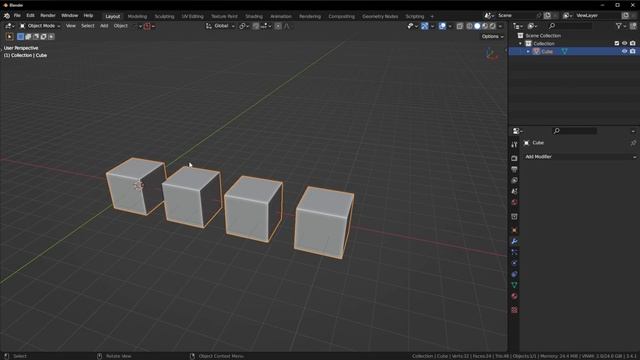The height and width of the screenshot is (360, 640).
Task: Expand the Cube tree row
Action: 528,51
